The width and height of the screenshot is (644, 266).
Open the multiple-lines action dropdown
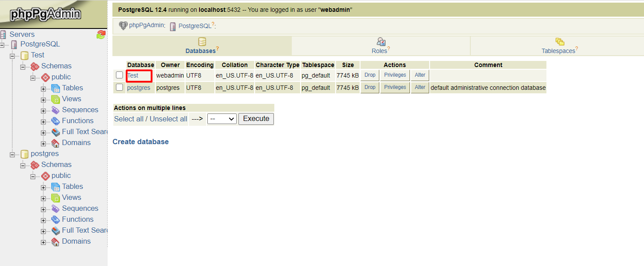tap(222, 119)
